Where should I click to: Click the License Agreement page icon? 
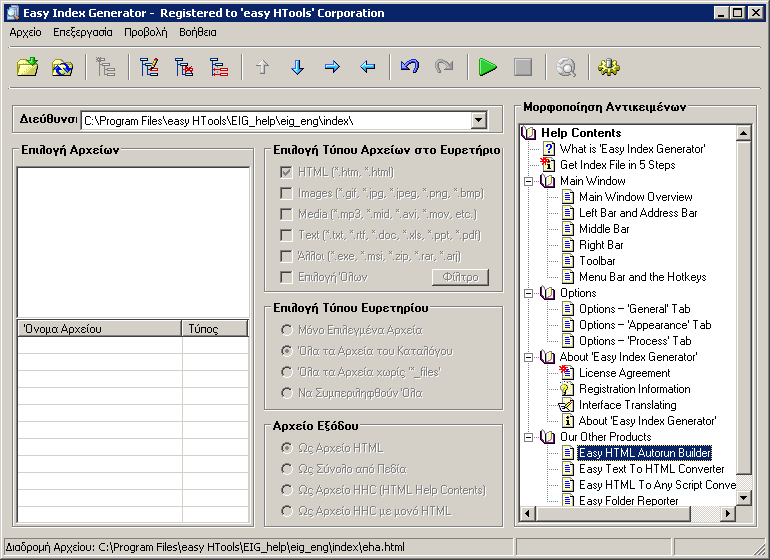[x=566, y=372]
